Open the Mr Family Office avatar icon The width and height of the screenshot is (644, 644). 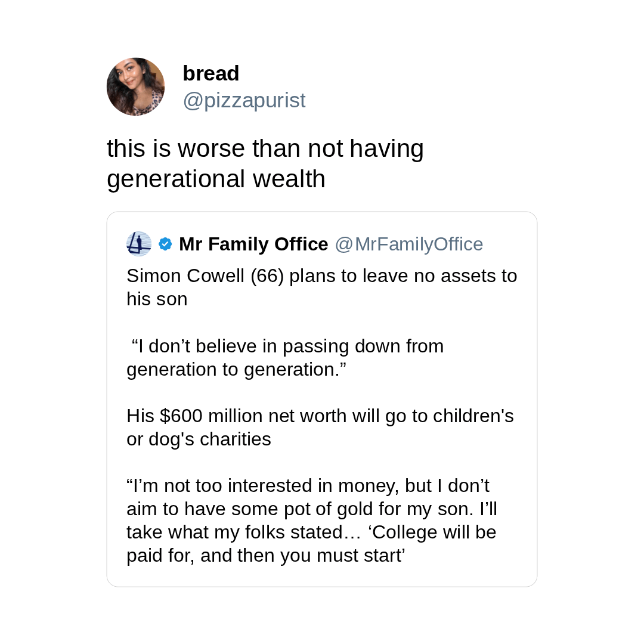(x=138, y=244)
